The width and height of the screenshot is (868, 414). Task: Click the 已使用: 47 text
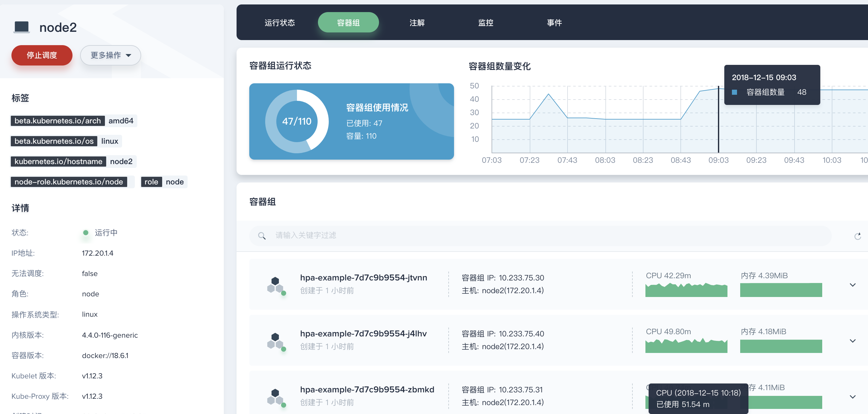coord(364,123)
